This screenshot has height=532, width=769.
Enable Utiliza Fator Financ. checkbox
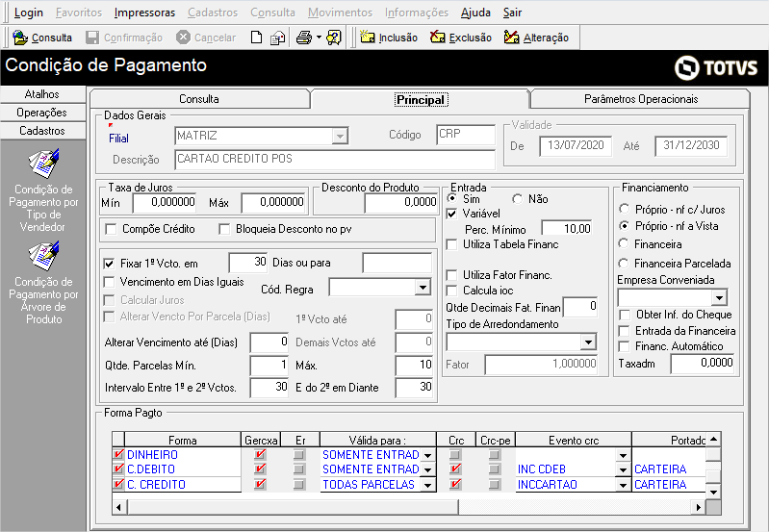coord(451,275)
